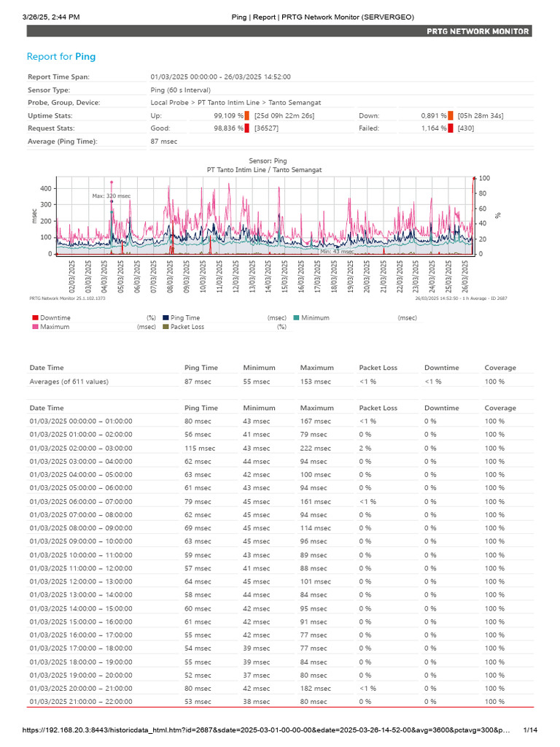Click the footer URL of historic data page

click(x=266, y=730)
